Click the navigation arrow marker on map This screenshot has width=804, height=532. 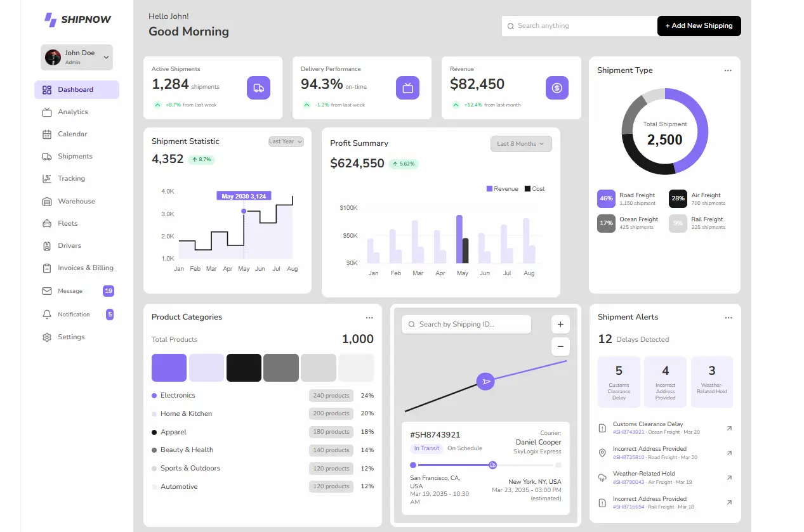(485, 381)
